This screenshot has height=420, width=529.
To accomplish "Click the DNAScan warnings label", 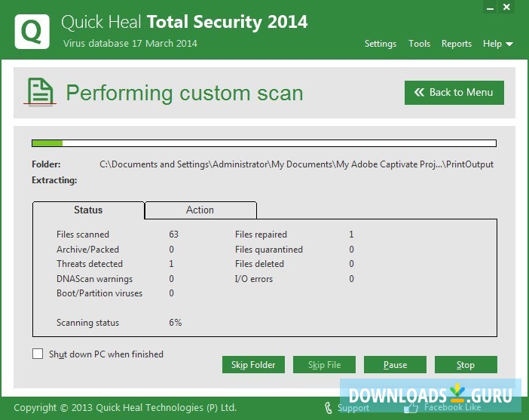I will 94,279.
